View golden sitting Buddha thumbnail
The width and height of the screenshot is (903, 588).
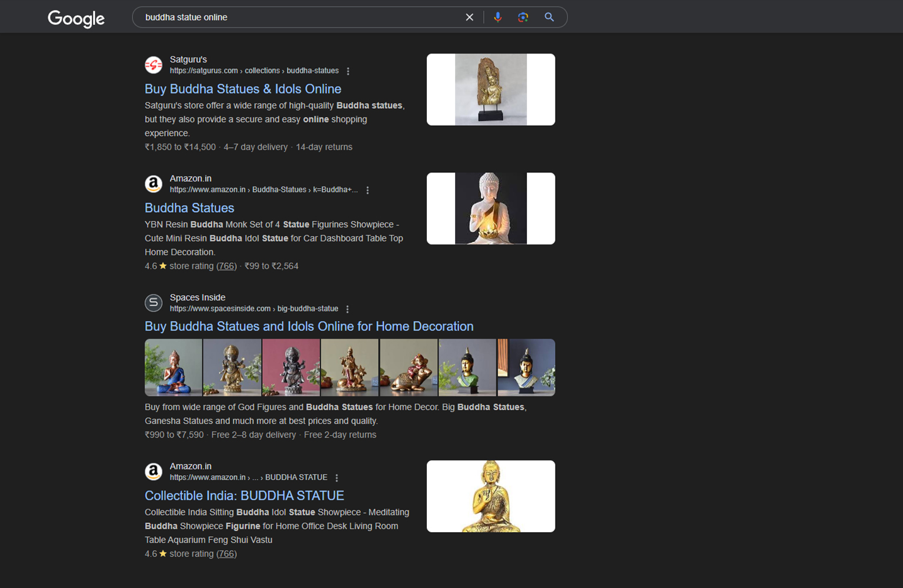pyautogui.click(x=491, y=496)
